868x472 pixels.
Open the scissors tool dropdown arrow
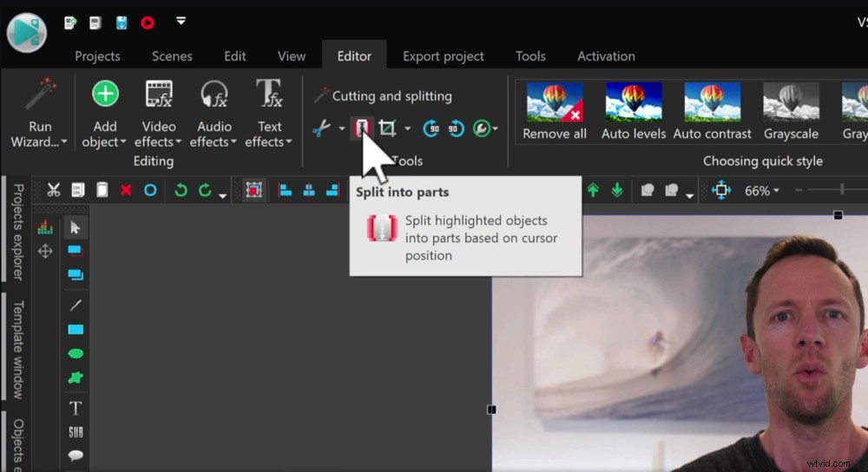[341, 128]
